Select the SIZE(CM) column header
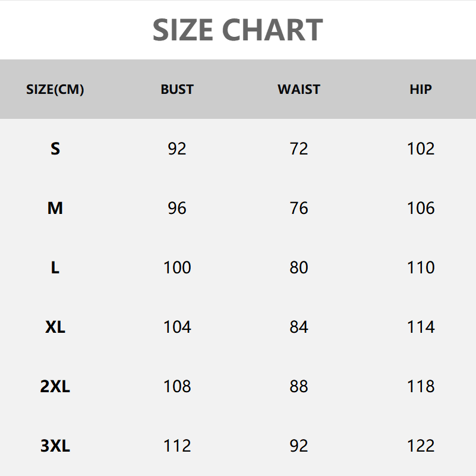Viewport: 476px width, 476px height. [x=55, y=90]
